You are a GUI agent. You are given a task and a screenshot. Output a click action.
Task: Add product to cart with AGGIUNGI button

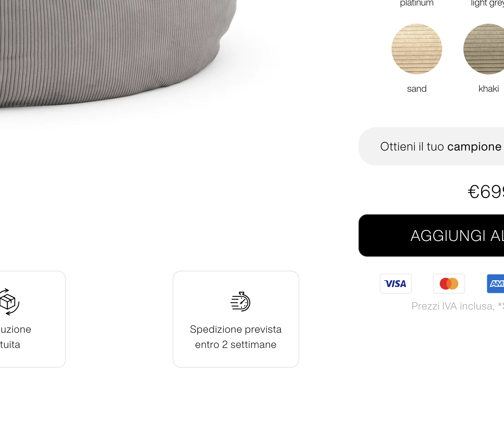(x=431, y=235)
